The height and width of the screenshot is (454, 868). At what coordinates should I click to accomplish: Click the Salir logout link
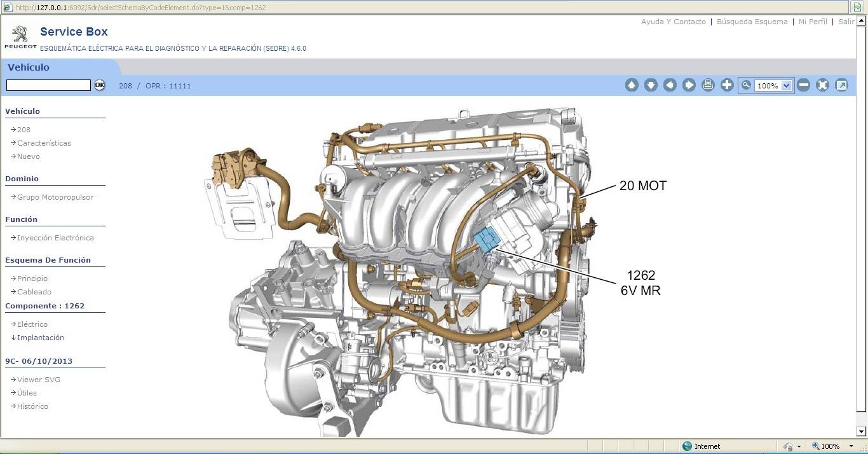tap(846, 22)
